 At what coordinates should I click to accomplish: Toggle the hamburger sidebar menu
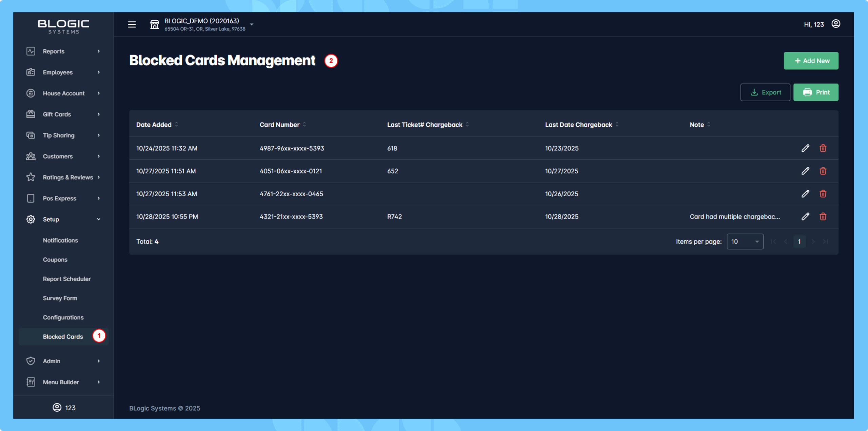(132, 24)
